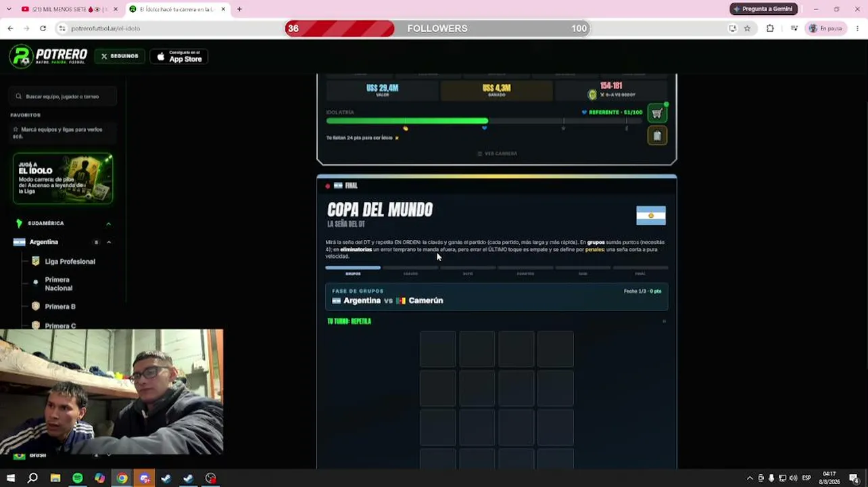868x487 pixels.
Task: Click the install app icon in address bar
Action: (x=732, y=28)
